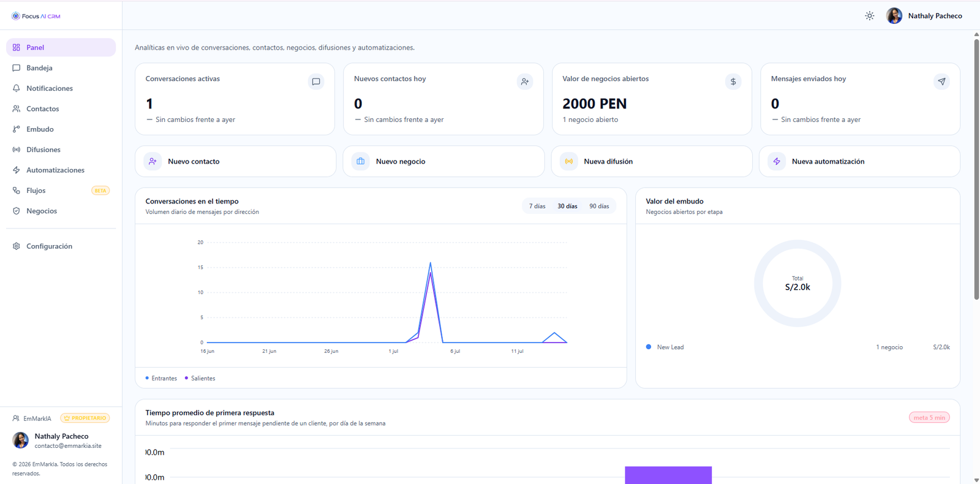The width and height of the screenshot is (980, 484).
Task: Click the BETA badge beside Flujos
Action: coord(100,191)
